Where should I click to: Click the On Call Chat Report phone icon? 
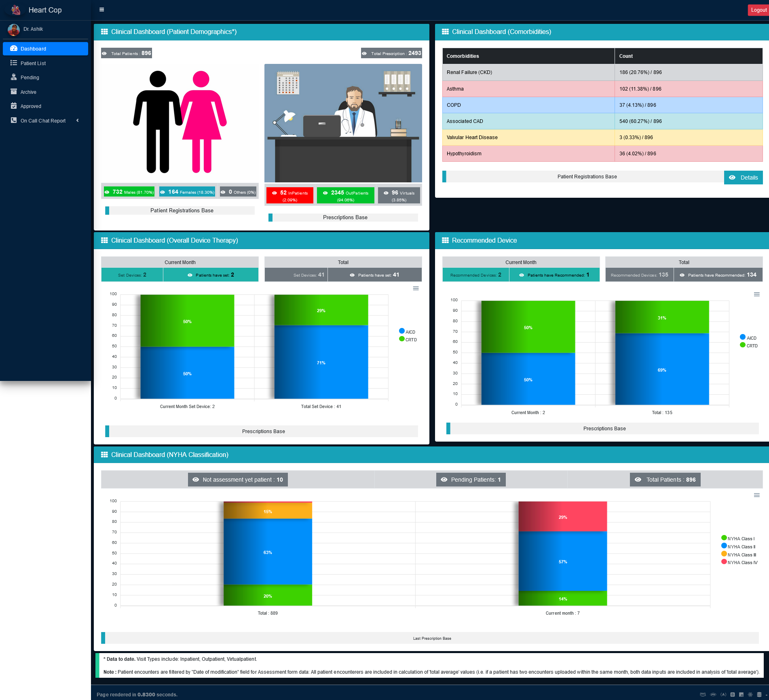pos(14,121)
